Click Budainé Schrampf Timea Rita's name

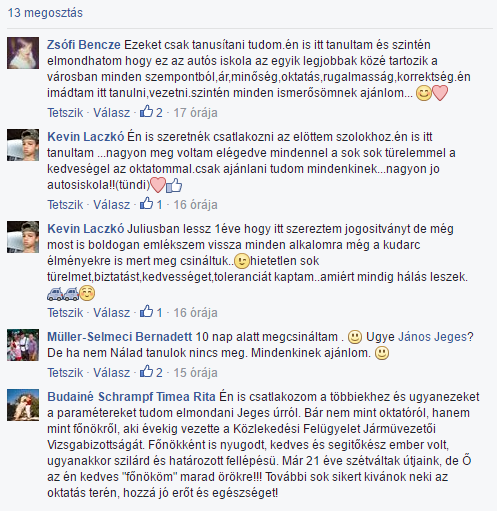pyautogui.click(x=131, y=397)
